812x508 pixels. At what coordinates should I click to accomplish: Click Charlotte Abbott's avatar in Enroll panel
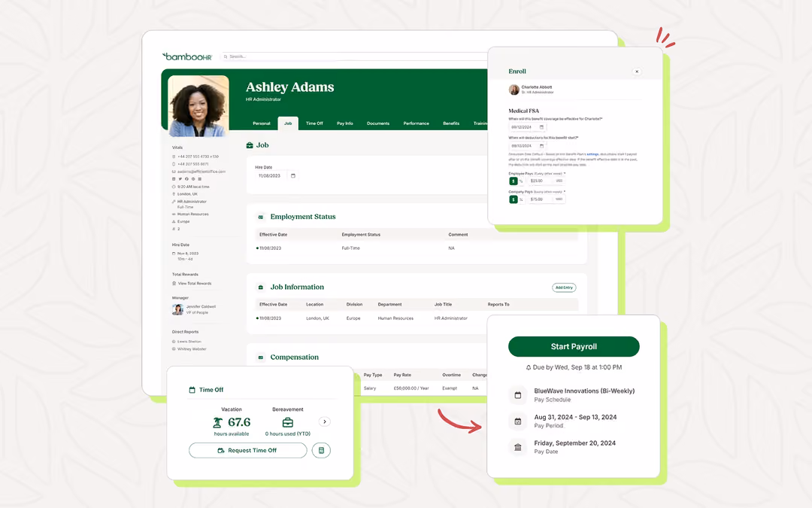pyautogui.click(x=514, y=90)
